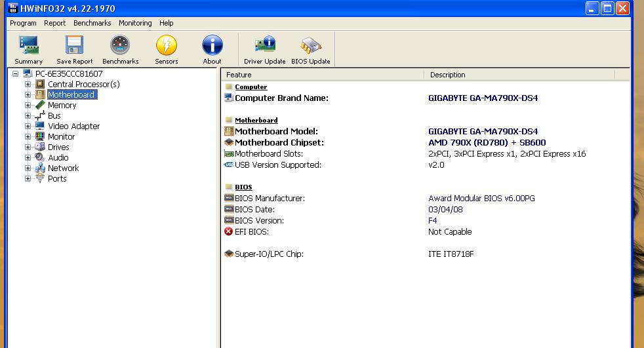Click the Save Report floppy icon
This screenshot has width=644, height=348.
(x=74, y=45)
